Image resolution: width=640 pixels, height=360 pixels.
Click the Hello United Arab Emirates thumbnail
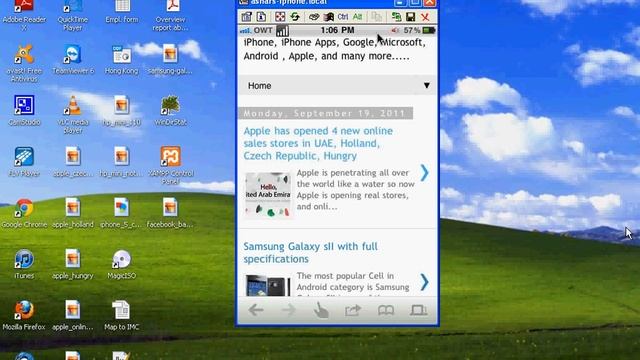pyautogui.click(x=268, y=195)
